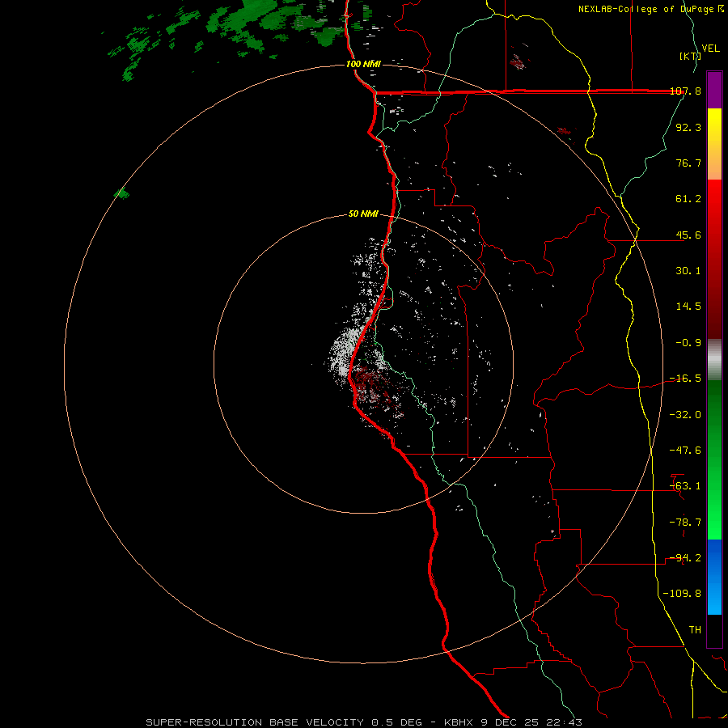Click the red segment of the velocity color bar
Image resolution: width=728 pixels, height=728 pixels.
pos(714,259)
